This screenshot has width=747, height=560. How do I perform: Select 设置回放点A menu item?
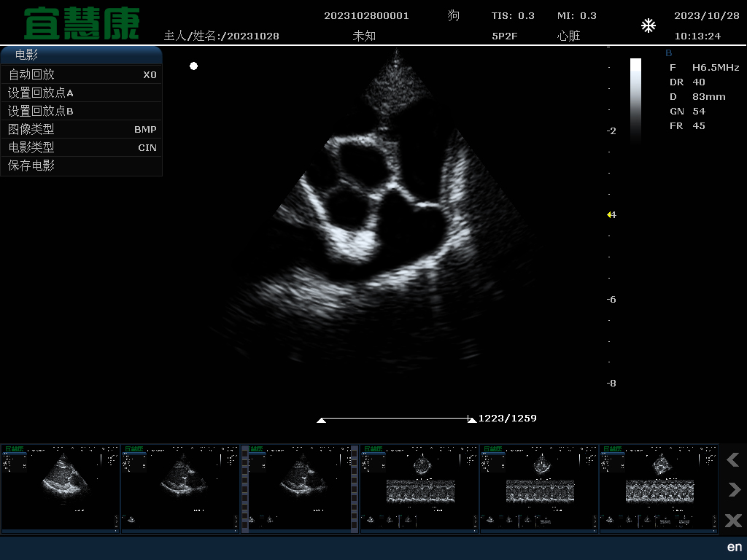click(81, 93)
